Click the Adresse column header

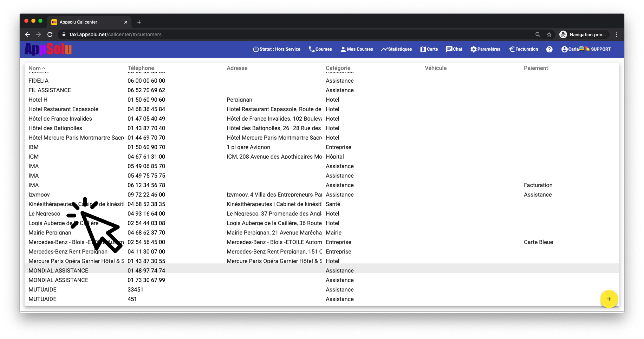[x=237, y=68]
